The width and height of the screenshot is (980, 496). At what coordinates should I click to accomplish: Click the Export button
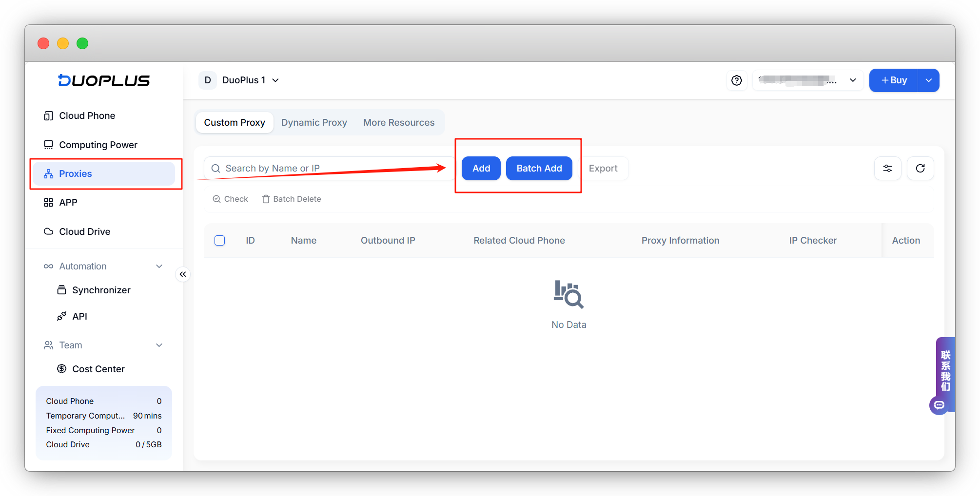coord(603,168)
